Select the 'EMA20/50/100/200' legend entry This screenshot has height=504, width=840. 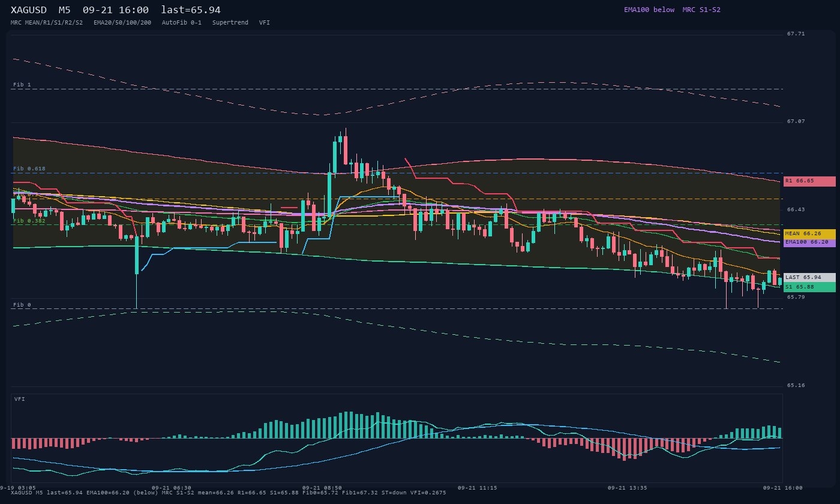point(122,23)
